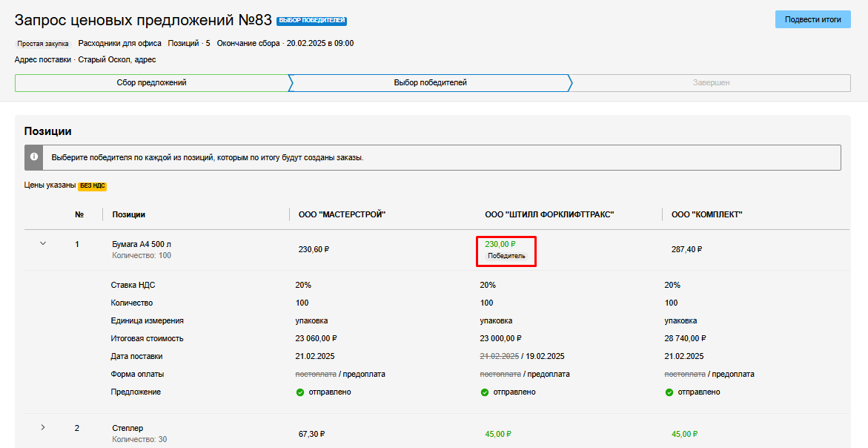Click the ООО "ШТИЛЛ ФОРКЛИФТТРАКС" column header

pyautogui.click(x=549, y=214)
